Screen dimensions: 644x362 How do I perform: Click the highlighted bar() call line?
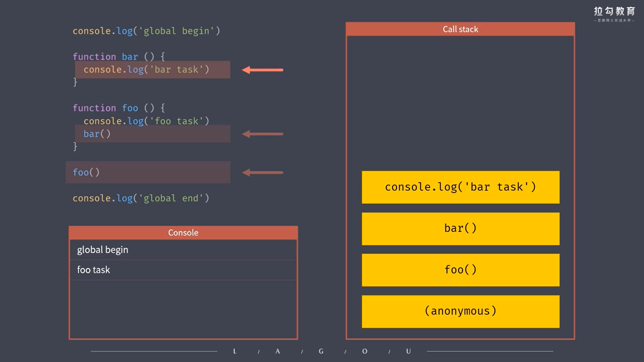tap(153, 134)
